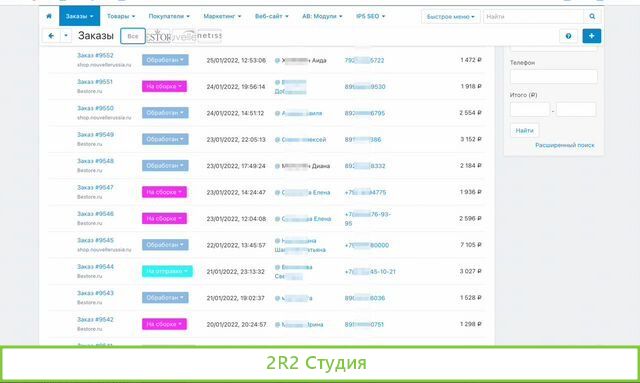Screen dimensions: 640x383
Task: Open the AB: Модули menu
Action: pos(322,16)
